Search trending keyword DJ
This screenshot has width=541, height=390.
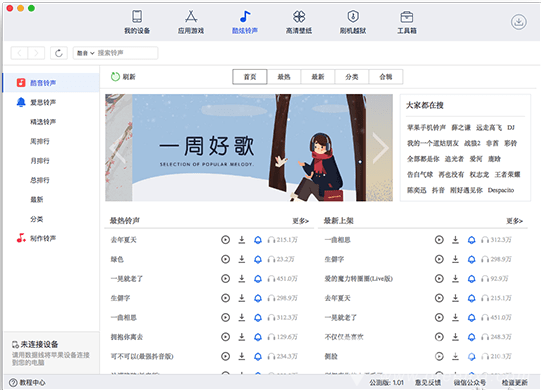click(x=511, y=128)
